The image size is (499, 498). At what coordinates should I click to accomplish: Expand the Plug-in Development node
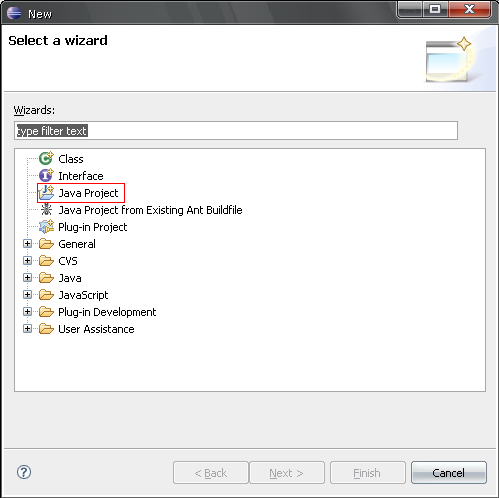(x=27, y=312)
